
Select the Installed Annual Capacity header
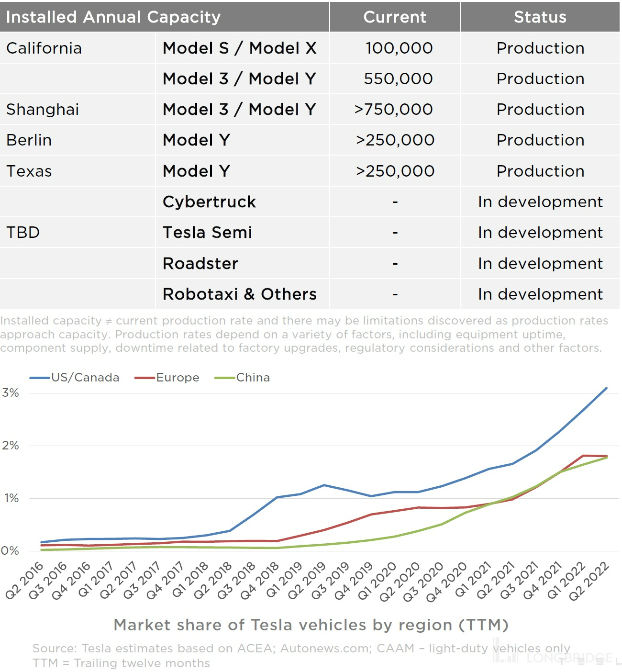pyautogui.click(x=113, y=17)
